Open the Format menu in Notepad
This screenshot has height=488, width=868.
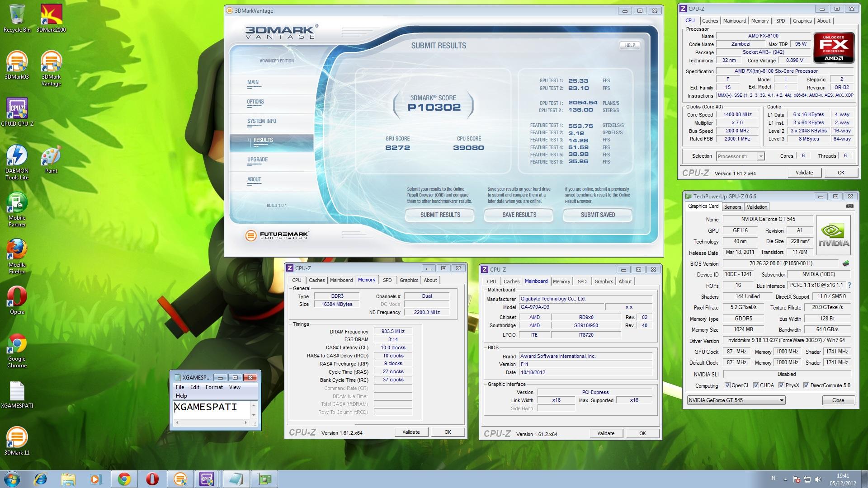(x=214, y=387)
